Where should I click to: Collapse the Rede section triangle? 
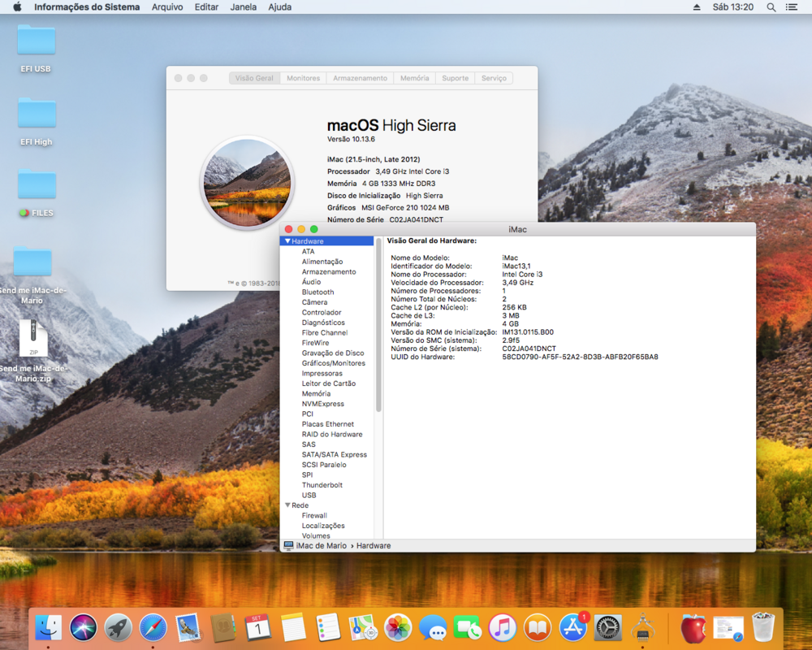pyautogui.click(x=287, y=505)
